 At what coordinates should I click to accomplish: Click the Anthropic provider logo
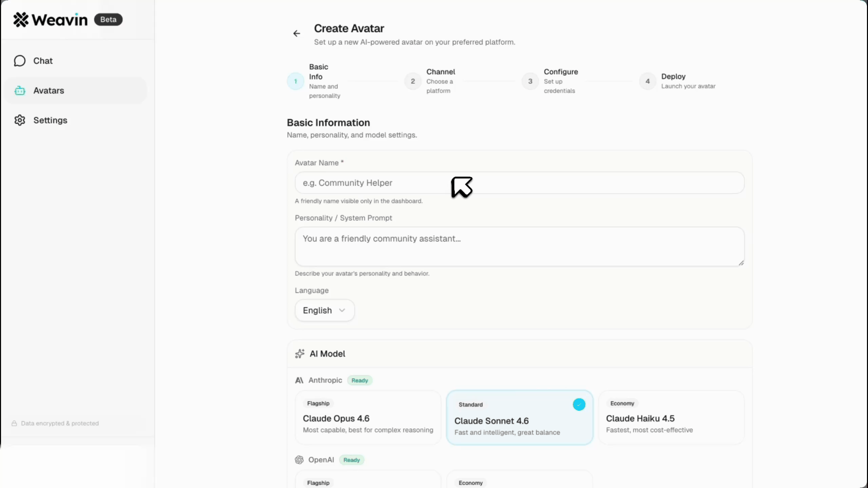[299, 380]
